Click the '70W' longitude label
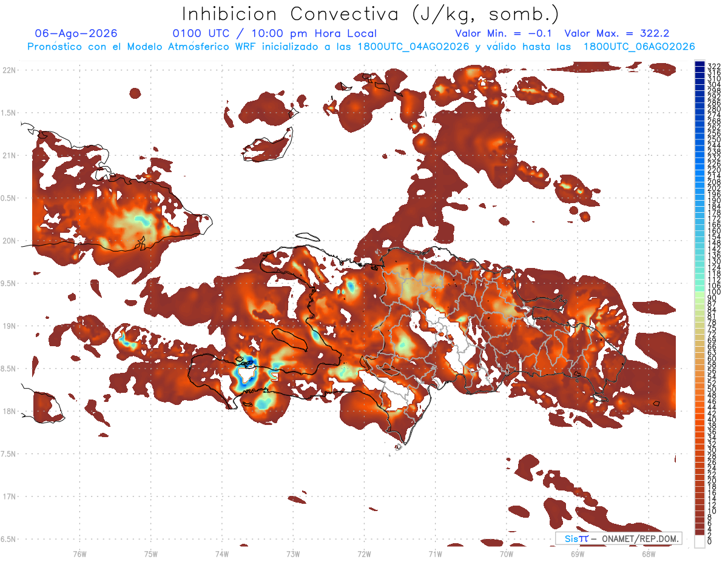The height and width of the screenshot is (562, 728). tap(507, 553)
